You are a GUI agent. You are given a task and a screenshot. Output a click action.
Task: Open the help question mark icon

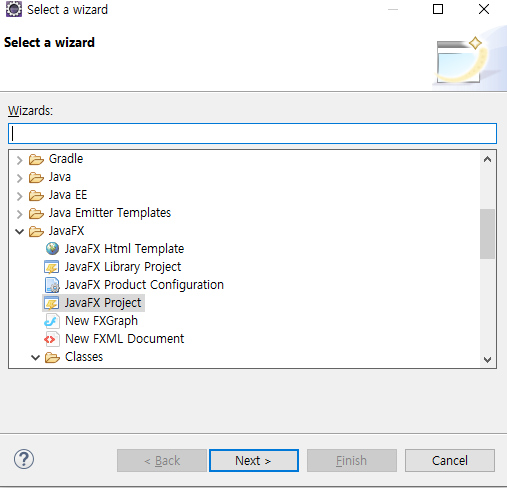[24, 459]
